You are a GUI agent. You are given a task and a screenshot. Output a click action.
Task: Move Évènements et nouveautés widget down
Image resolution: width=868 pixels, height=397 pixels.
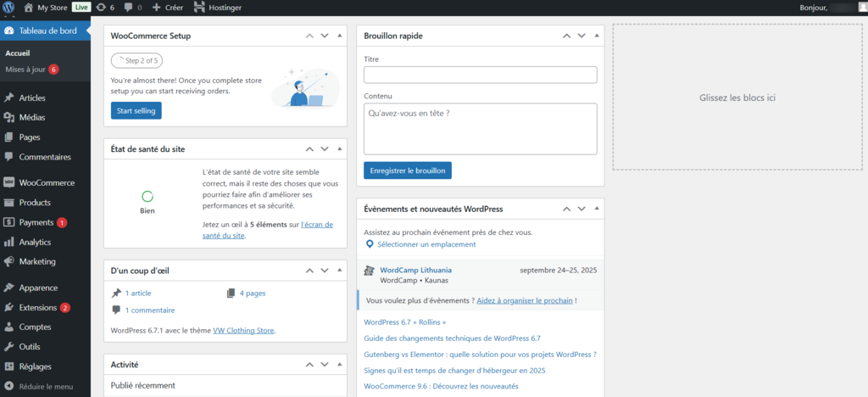tap(581, 210)
